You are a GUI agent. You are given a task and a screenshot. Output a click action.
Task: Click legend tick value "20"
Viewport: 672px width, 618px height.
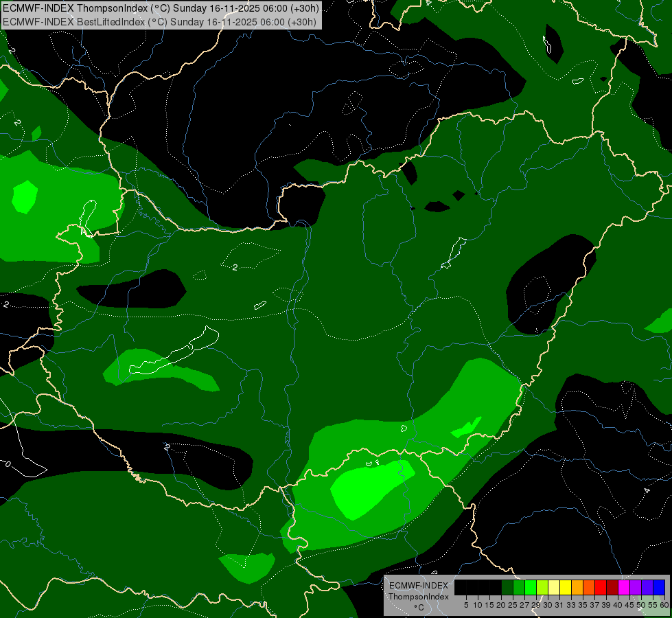(501, 605)
